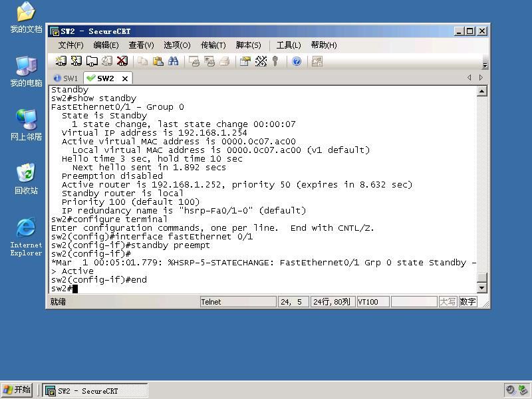Click the Print Screen icon
The width and height of the screenshot is (532, 399).
(x=194, y=61)
